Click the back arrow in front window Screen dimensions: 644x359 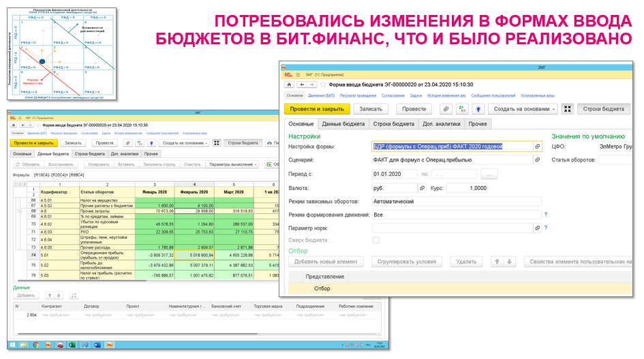(x=302, y=84)
